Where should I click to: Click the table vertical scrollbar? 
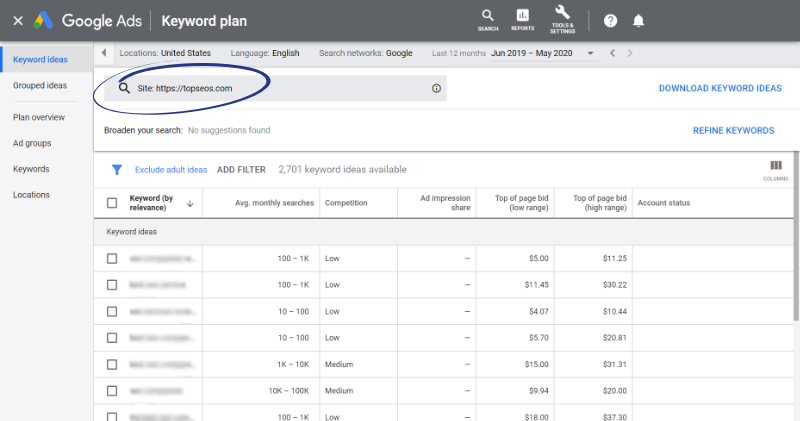[x=796, y=236]
